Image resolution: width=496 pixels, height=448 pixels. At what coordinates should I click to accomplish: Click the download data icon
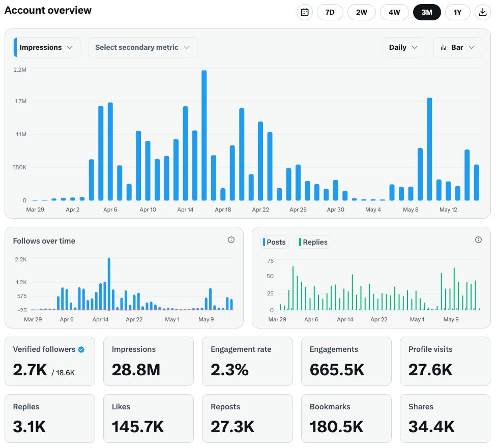pyautogui.click(x=482, y=12)
